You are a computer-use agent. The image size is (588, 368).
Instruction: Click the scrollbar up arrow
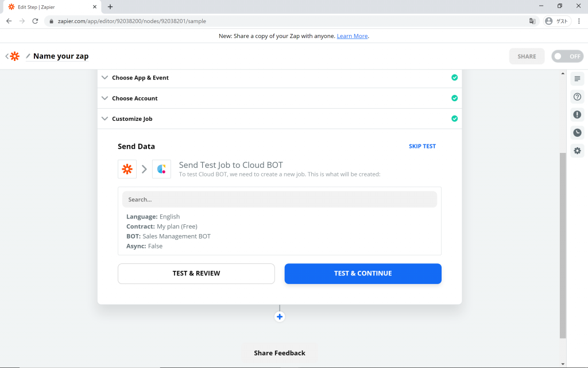[563, 73]
